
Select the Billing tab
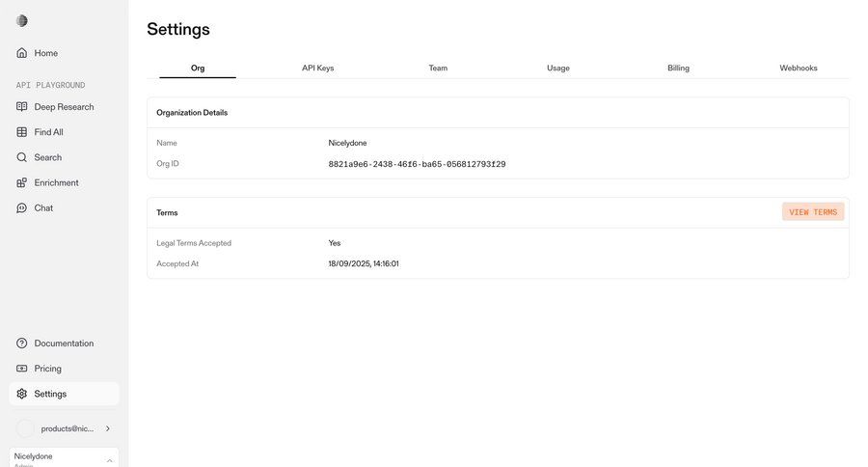click(x=678, y=69)
